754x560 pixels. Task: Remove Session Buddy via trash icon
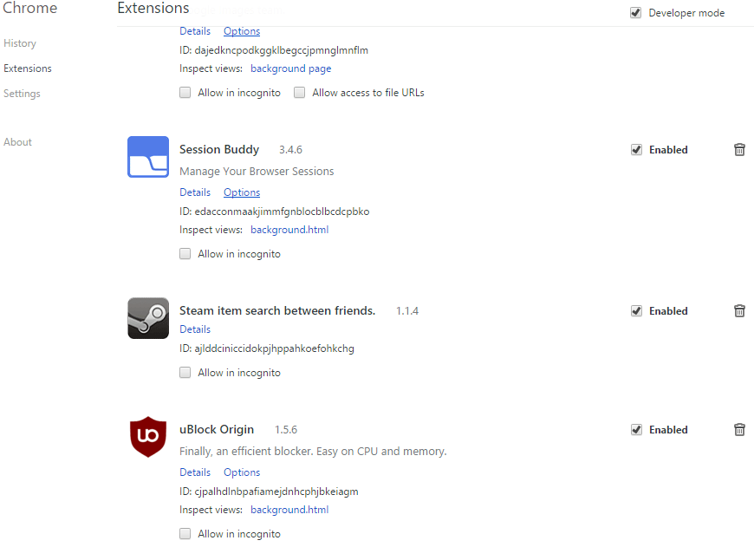[739, 150]
